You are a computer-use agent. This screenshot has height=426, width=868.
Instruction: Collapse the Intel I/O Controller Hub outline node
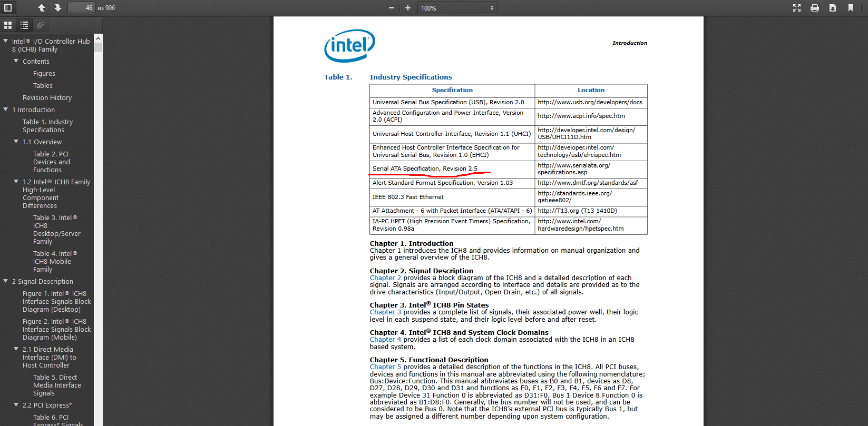(5, 41)
